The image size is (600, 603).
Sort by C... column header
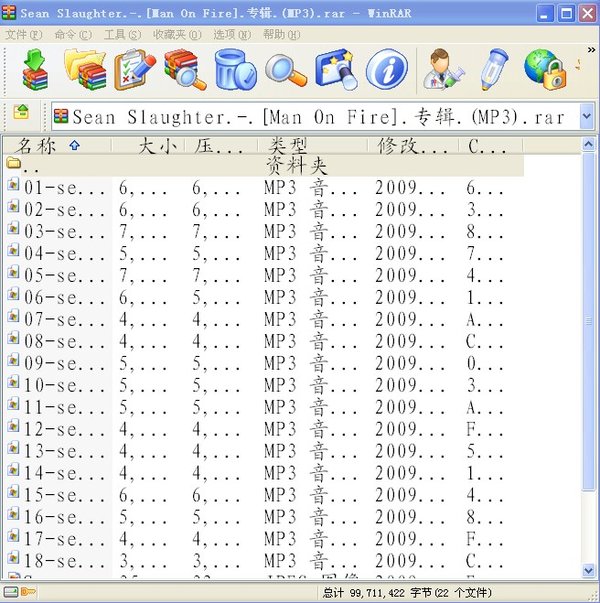point(490,146)
